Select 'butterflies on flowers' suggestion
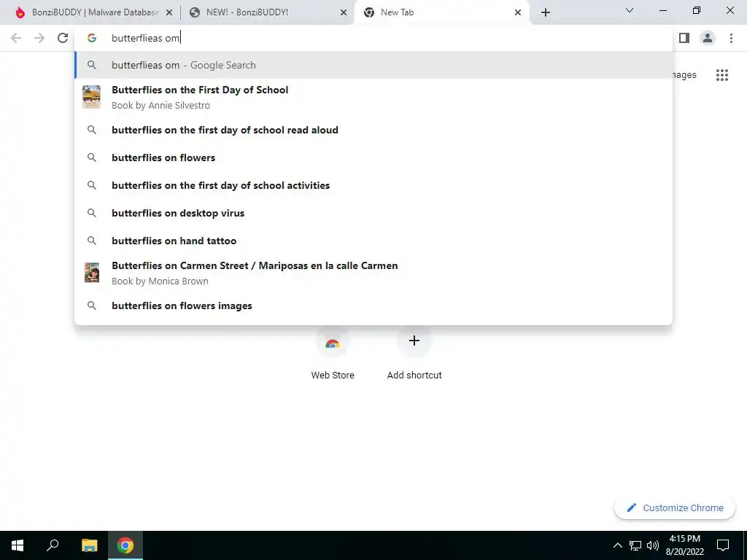The height and width of the screenshot is (560, 747). 373,157
